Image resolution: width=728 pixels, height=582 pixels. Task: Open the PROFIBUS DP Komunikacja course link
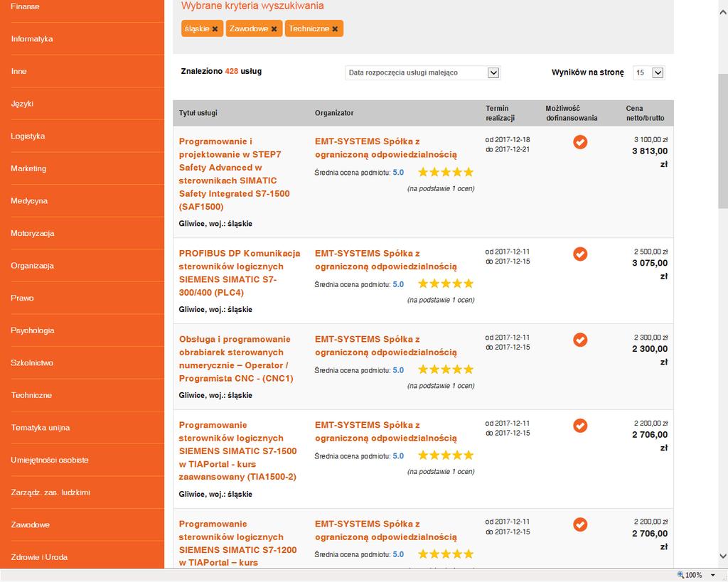pyautogui.click(x=240, y=273)
